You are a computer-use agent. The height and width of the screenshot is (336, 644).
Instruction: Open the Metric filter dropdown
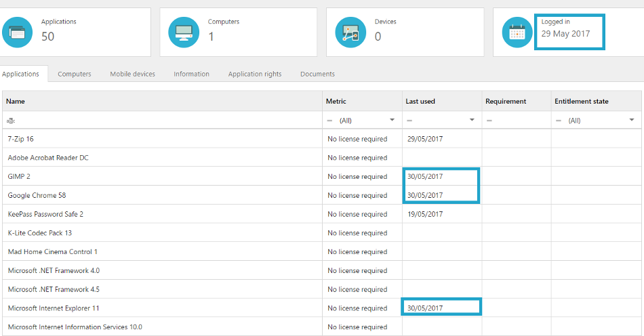pos(392,120)
